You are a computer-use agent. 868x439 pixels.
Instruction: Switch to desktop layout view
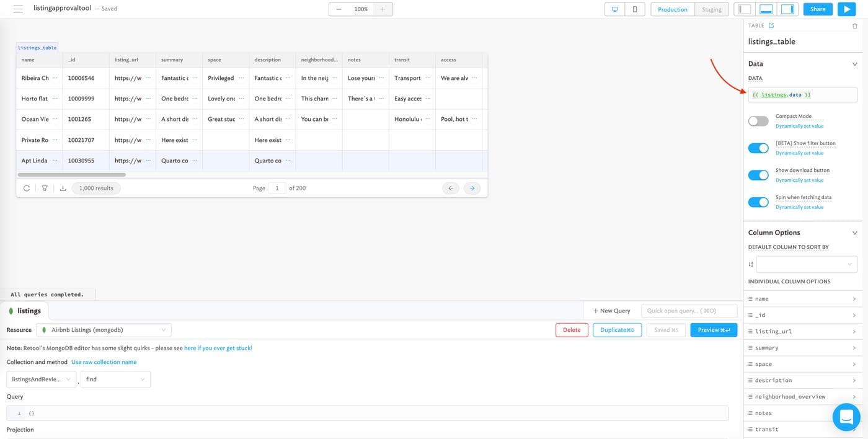point(614,9)
